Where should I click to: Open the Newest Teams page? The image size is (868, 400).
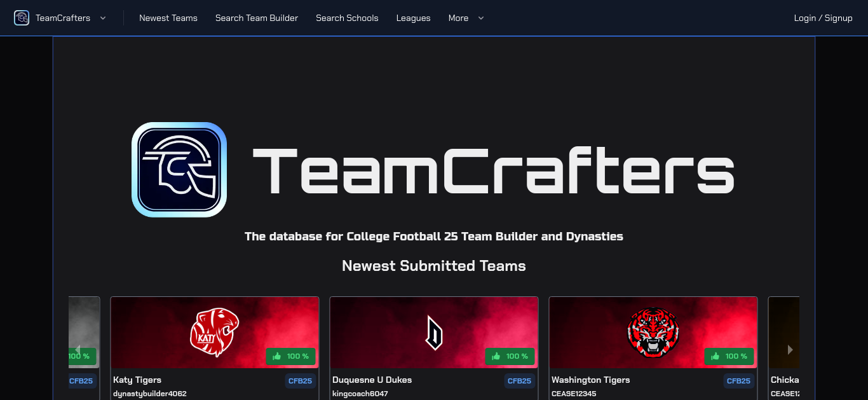[x=168, y=18]
